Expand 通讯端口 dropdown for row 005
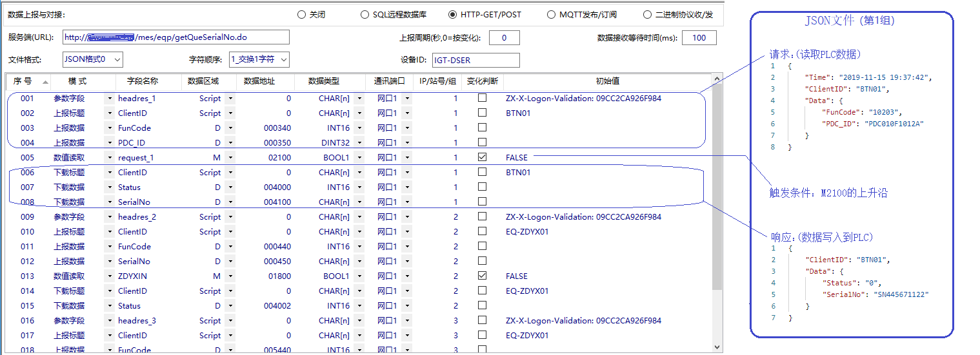Screen dimensions: 980x355 tap(407, 157)
